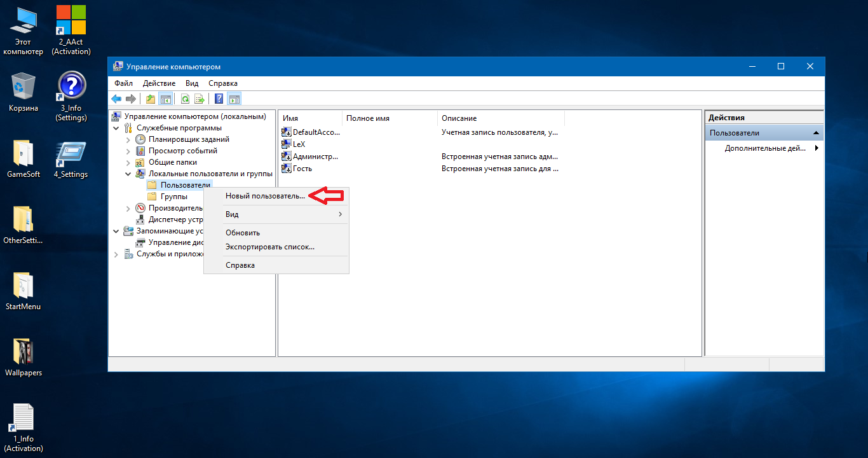Click the Планировщик заданий clock icon

tap(140, 139)
